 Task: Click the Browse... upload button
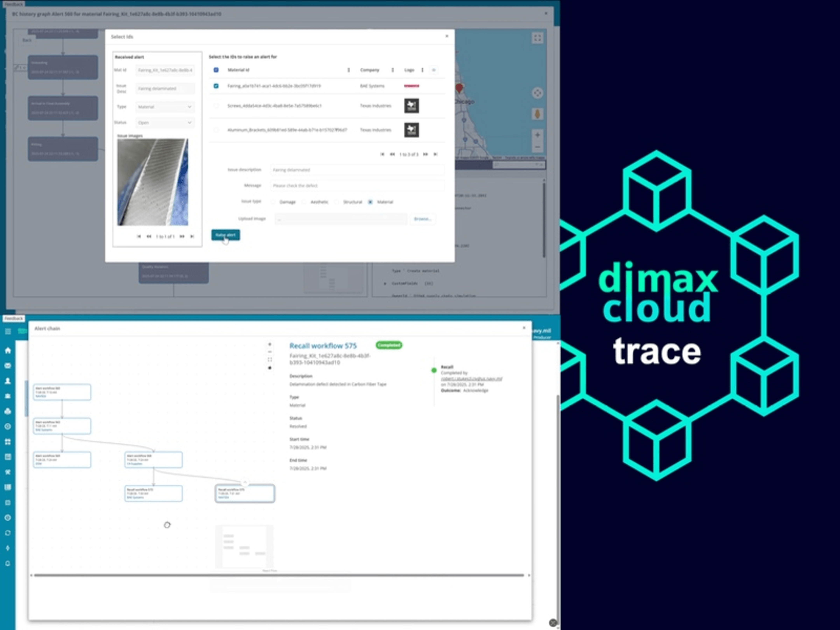pos(422,219)
